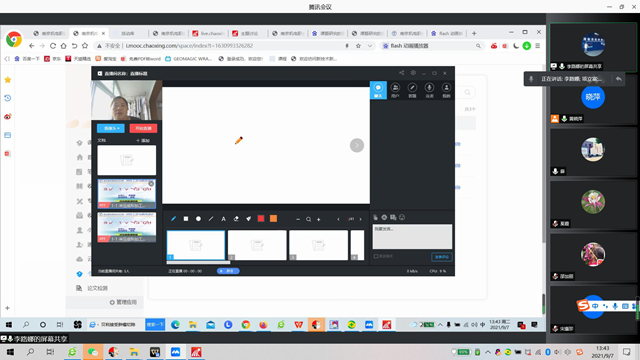Select the rectangle shape tool
The image size is (640, 360).
click(186, 219)
